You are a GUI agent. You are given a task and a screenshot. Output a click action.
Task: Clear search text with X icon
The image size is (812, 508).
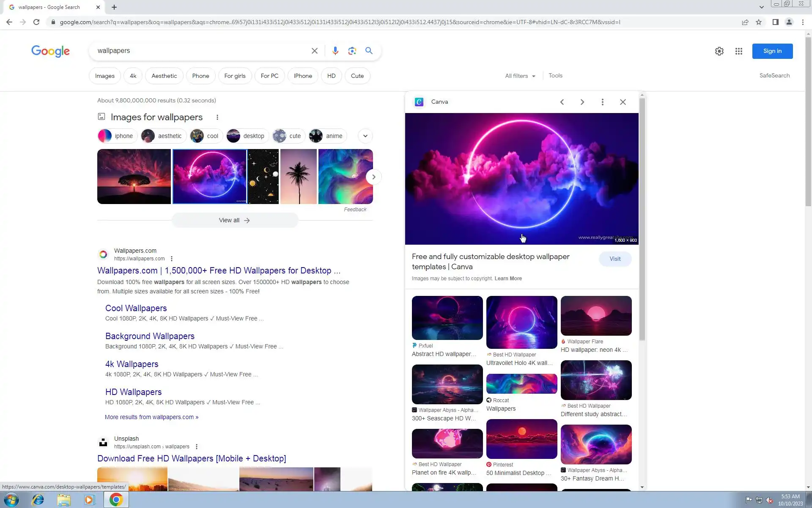[314, 51]
